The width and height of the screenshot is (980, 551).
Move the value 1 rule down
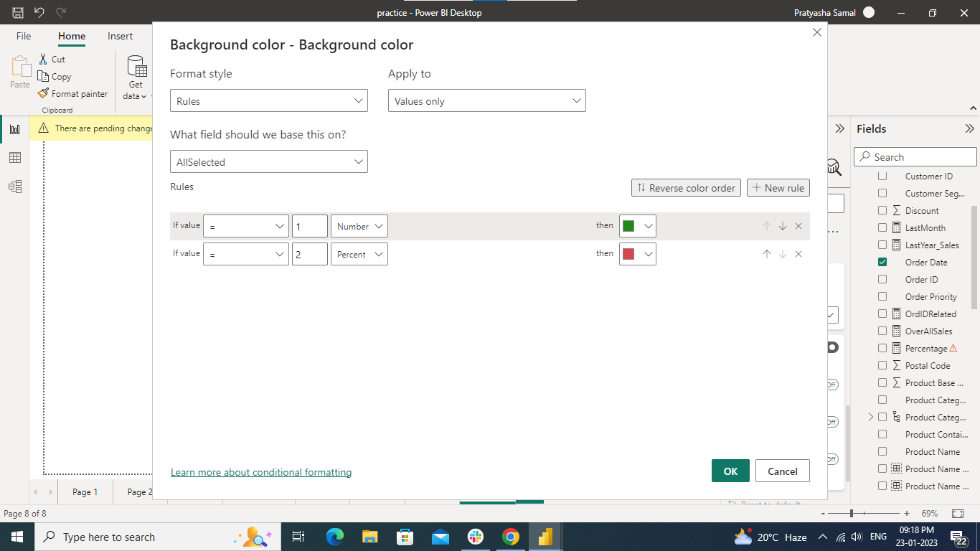pos(783,226)
